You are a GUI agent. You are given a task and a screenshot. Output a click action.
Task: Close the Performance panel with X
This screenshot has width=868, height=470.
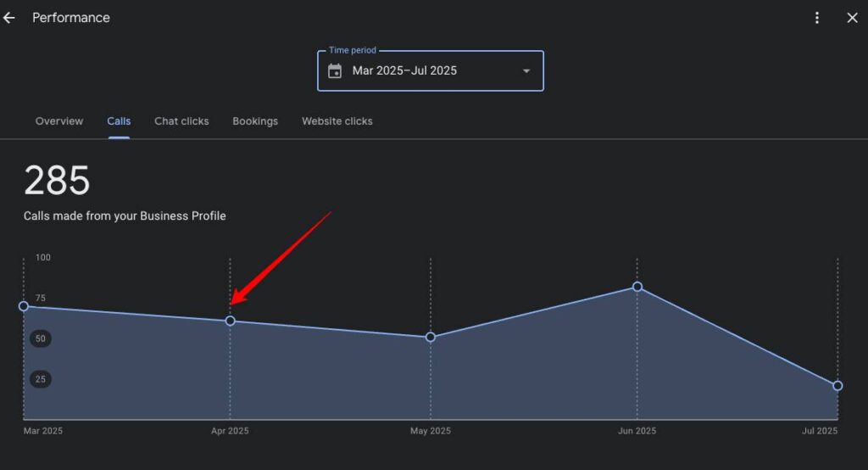click(852, 18)
